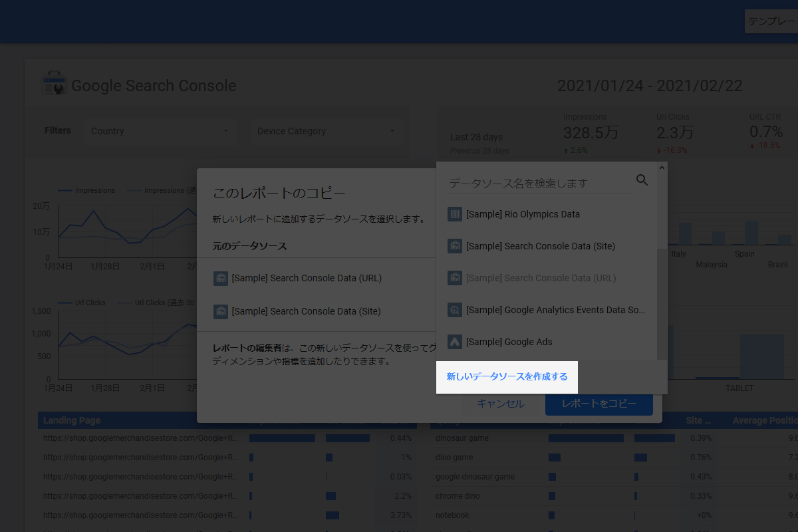The width and height of the screenshot is (798, 532).
Task: Click Search Console Data (Site) icon in dropdown list
Action: [x=455, y=246]
